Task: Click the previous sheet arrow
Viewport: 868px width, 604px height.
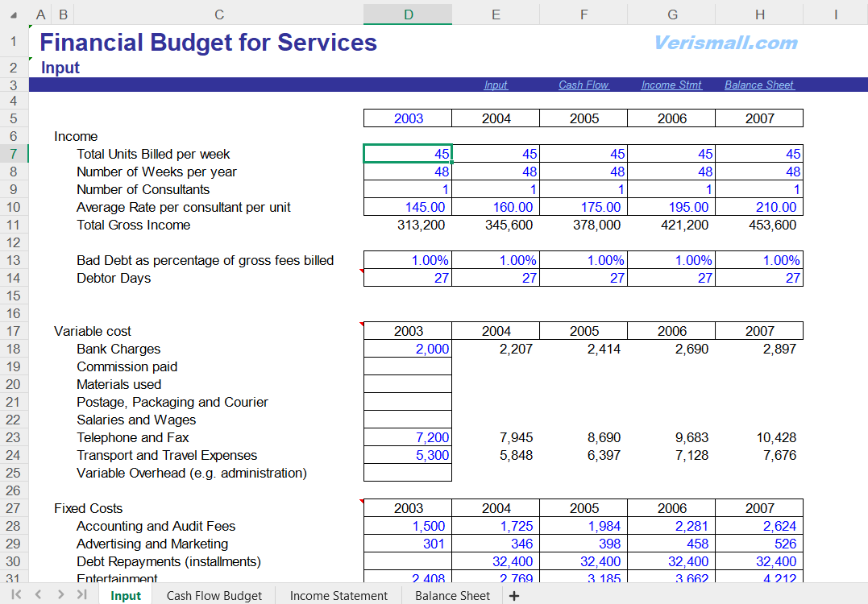Action: click(x=38, y=595)
